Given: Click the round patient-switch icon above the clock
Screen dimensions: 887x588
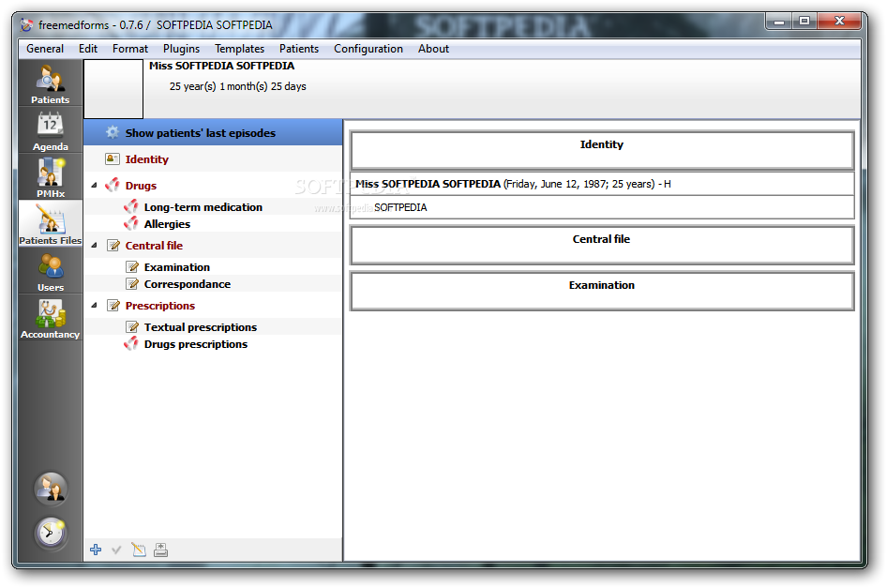Looking at the screenshot, I should tap(51, 488).
